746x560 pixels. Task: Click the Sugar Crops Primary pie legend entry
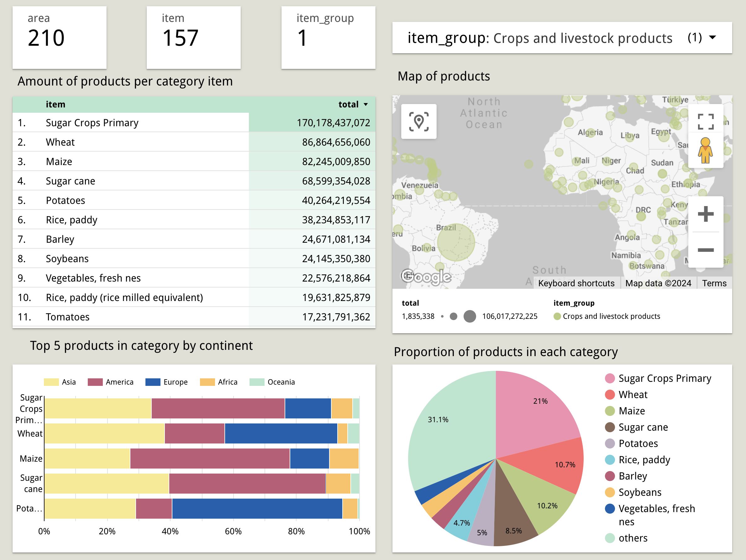(658, 378)
